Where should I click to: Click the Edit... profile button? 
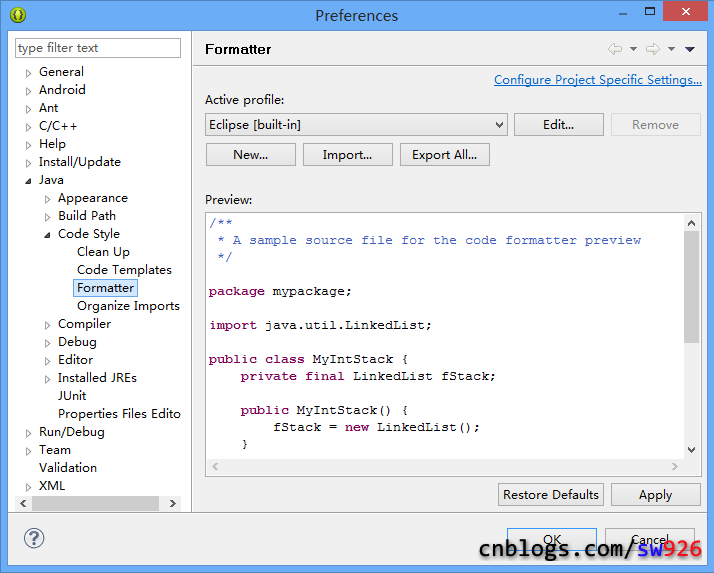pyautogui.click(x=558, y=125)
